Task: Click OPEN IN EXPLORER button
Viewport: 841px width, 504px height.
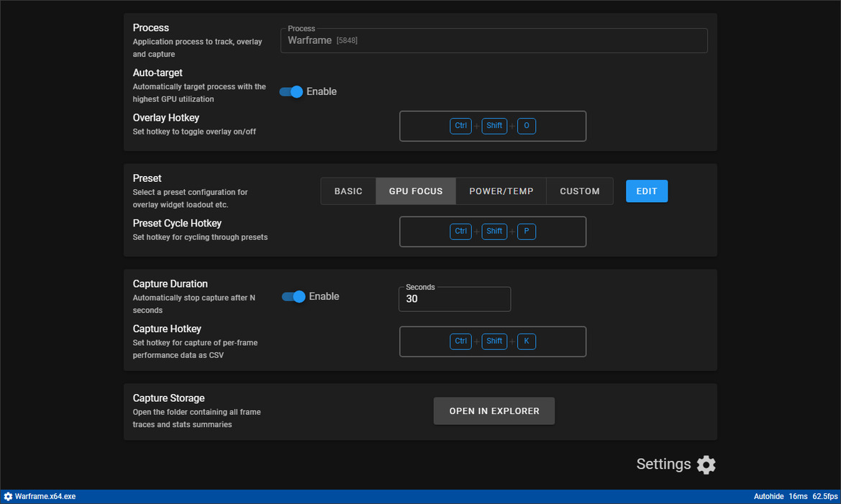Action: click(494, 411)
